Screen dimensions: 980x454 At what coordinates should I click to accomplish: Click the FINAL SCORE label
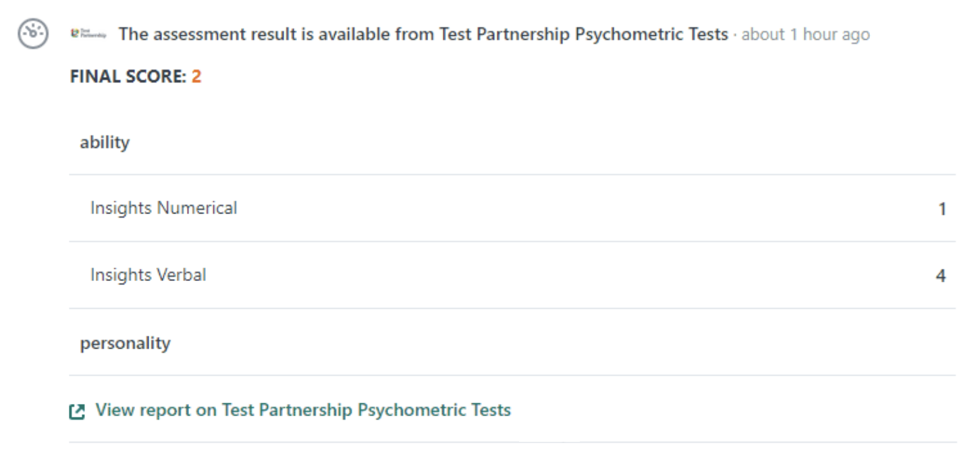128,77
